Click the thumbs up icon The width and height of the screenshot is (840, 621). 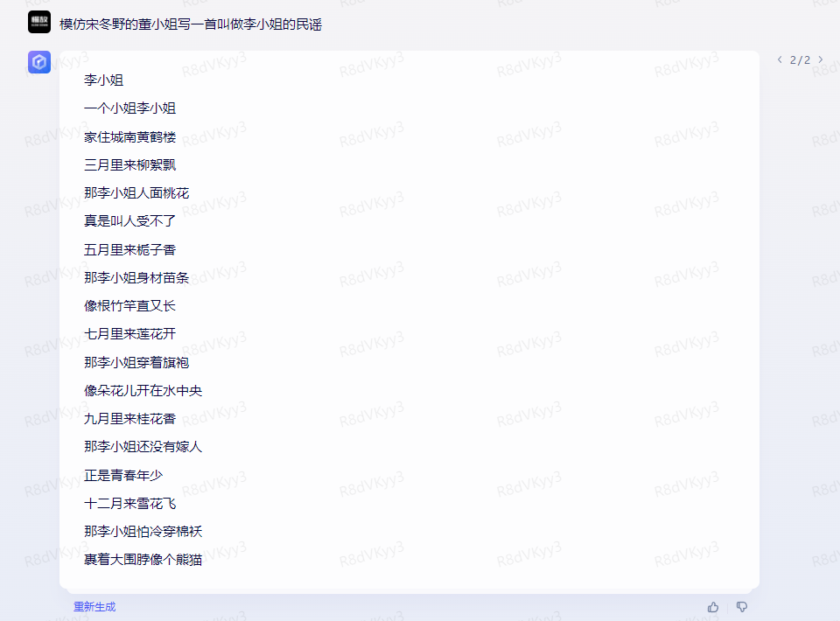(x=713, y=607)
